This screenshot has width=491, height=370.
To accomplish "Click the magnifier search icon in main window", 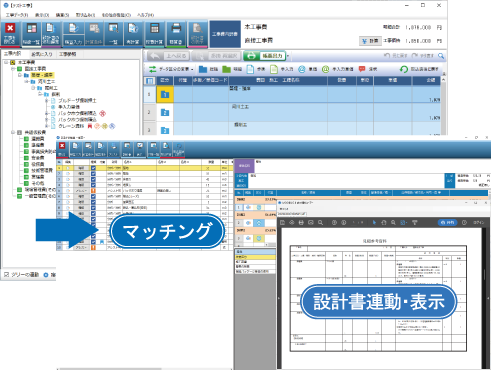I will [441, 56].
